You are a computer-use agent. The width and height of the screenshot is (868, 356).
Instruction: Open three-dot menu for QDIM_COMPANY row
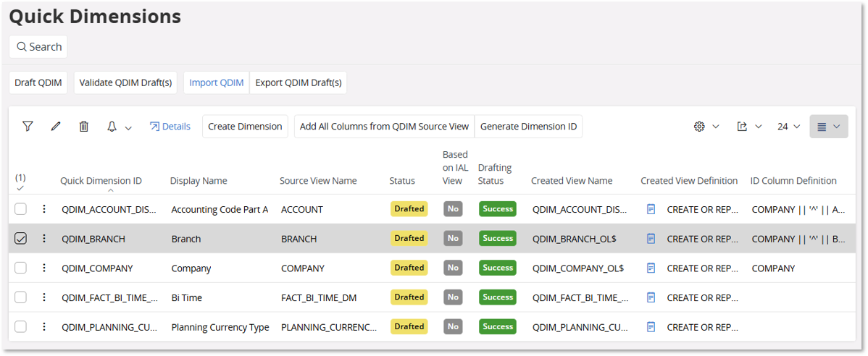(x=44, y=268)
